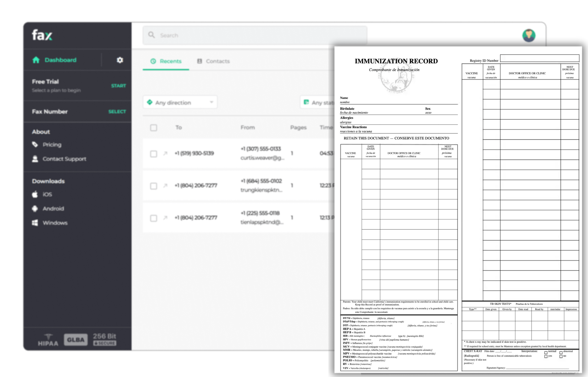588x377 pixels.
Task: Click outgoing arrow icon for +1 (519) 930-5139
Action: (x=165, y=153)
